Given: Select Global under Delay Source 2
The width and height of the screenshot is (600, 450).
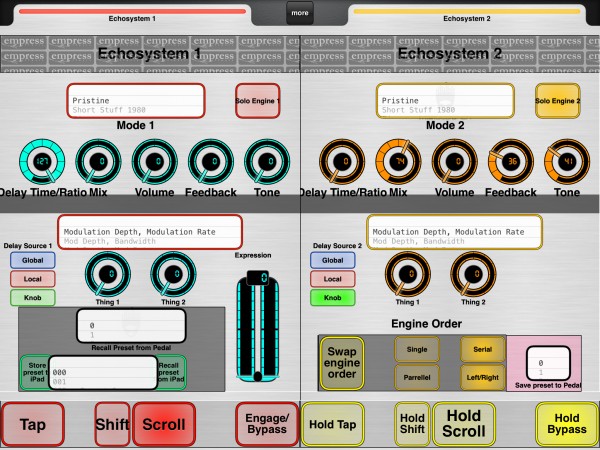Looking at the screenshot, I should click(333, 260).
